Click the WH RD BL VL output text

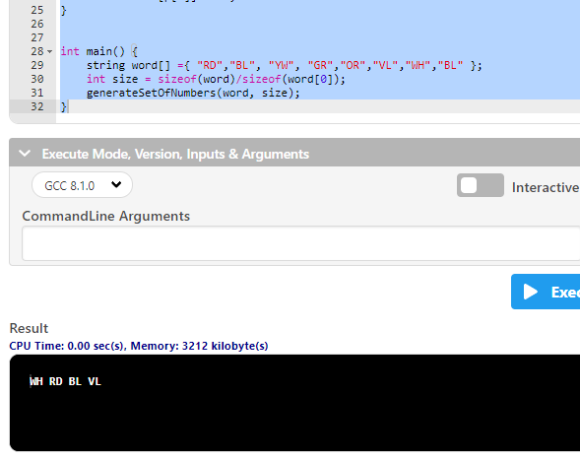pos(65,381)
